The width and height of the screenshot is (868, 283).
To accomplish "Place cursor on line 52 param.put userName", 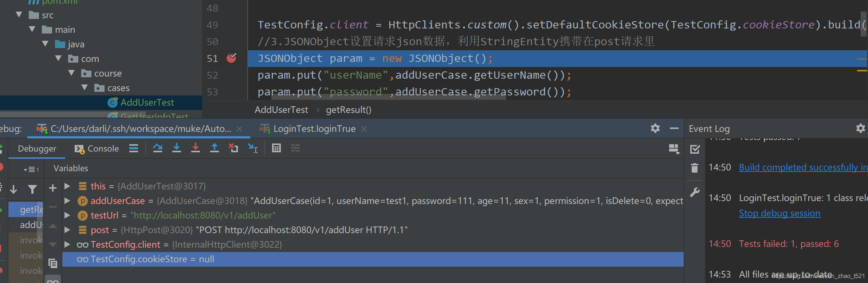I will pos(415,75).
